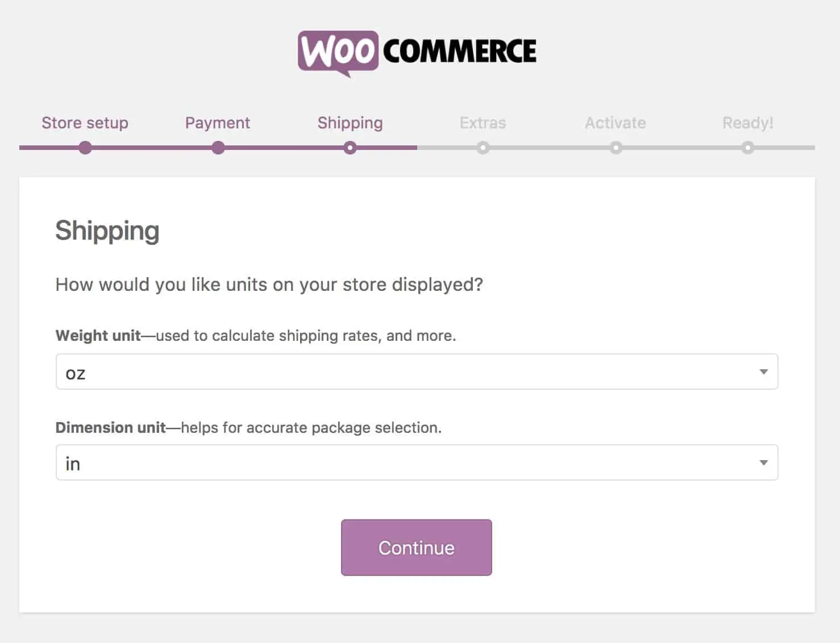The image size is (840, 643).
Task: Click the WooCommerce logo
Action: tap(417, 52)
